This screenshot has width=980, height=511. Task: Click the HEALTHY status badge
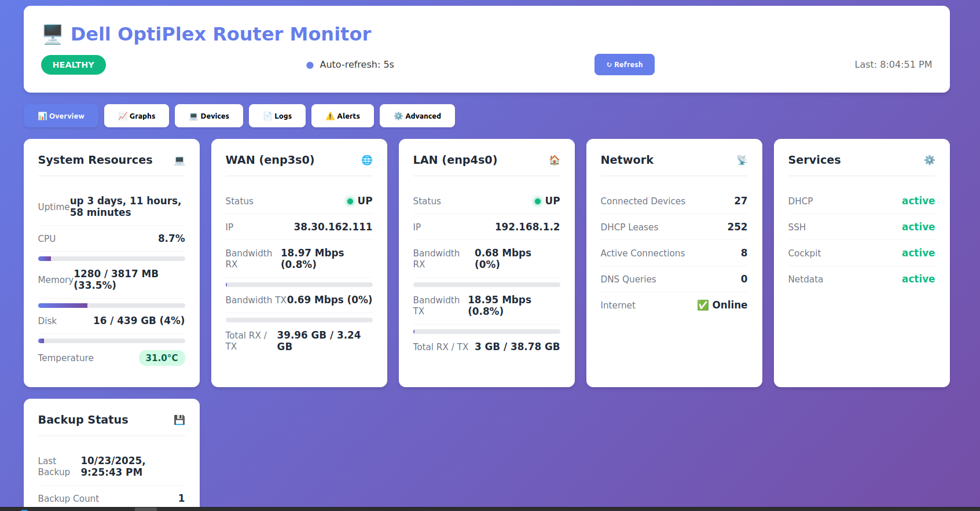(74, 65)
